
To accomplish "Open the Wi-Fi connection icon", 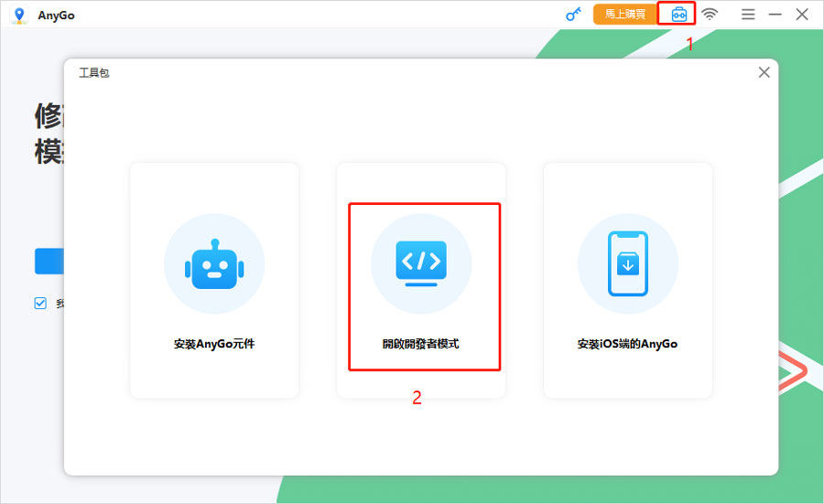I will pos(710,14).
